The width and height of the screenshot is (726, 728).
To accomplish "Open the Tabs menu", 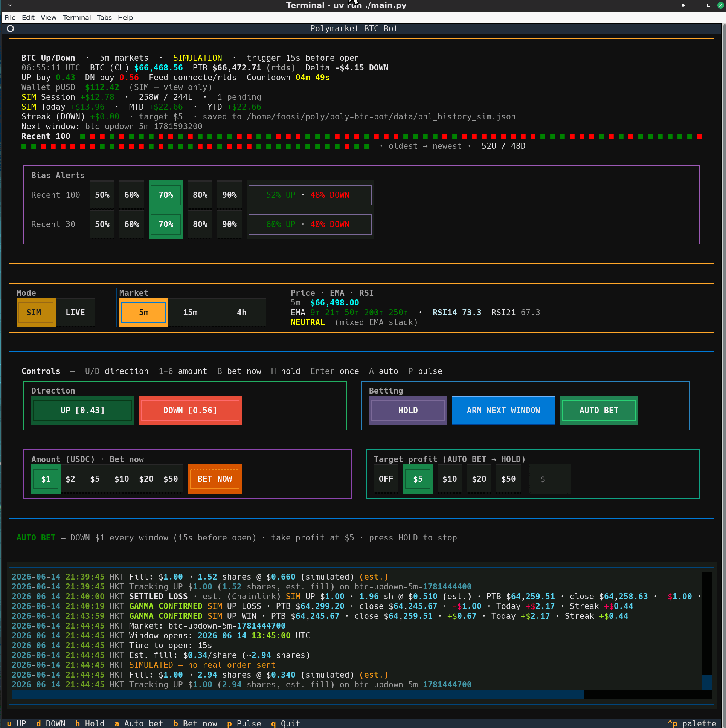I will (x=104, y=17).
